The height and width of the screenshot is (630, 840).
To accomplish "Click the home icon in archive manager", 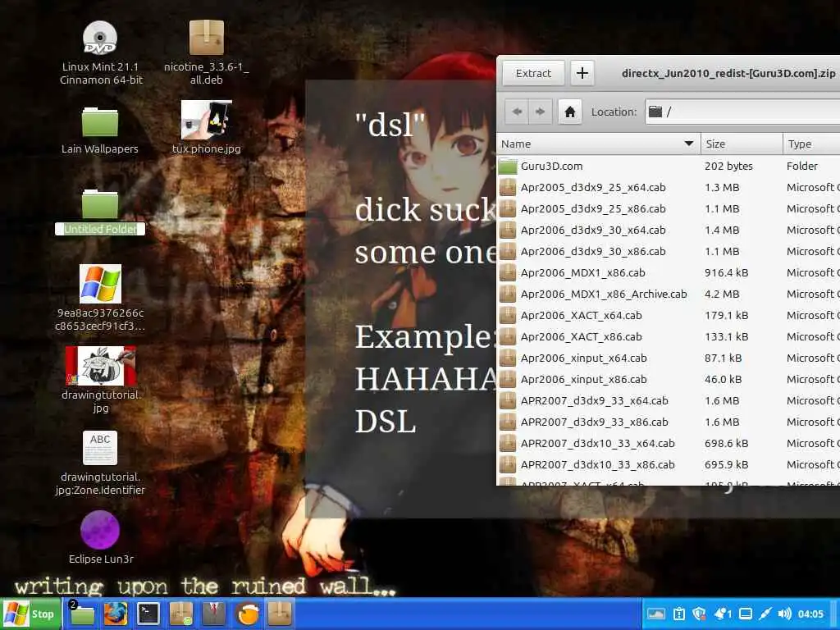I will click(570, 112).
